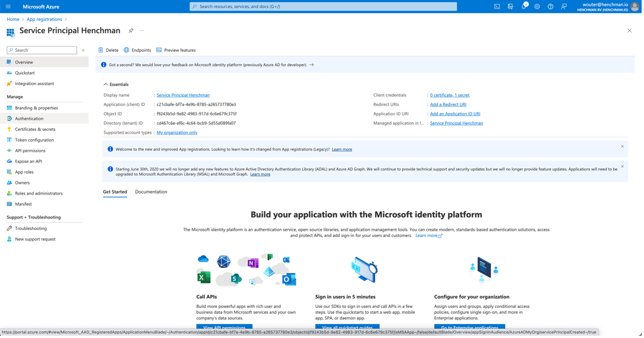Click the Delete toolbar button
Image resolution: width=644 pixels, height=338 pixels.
(108, 50)
